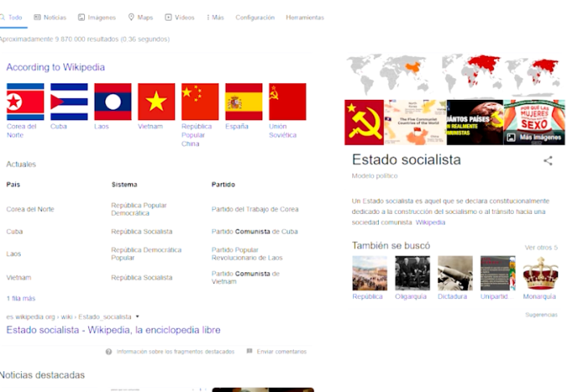Select the Cuba flag image

coord(68,102)
